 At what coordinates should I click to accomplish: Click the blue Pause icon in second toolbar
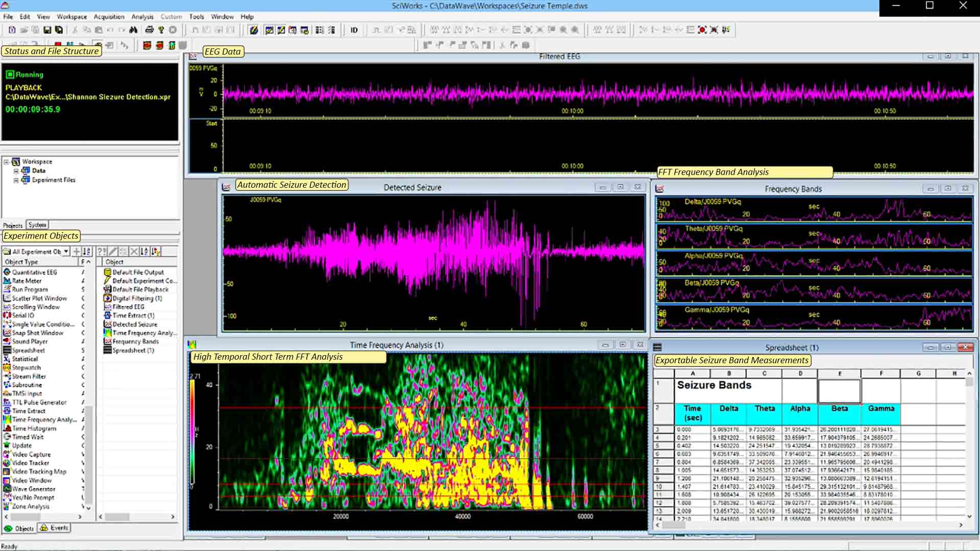point(70,45)
